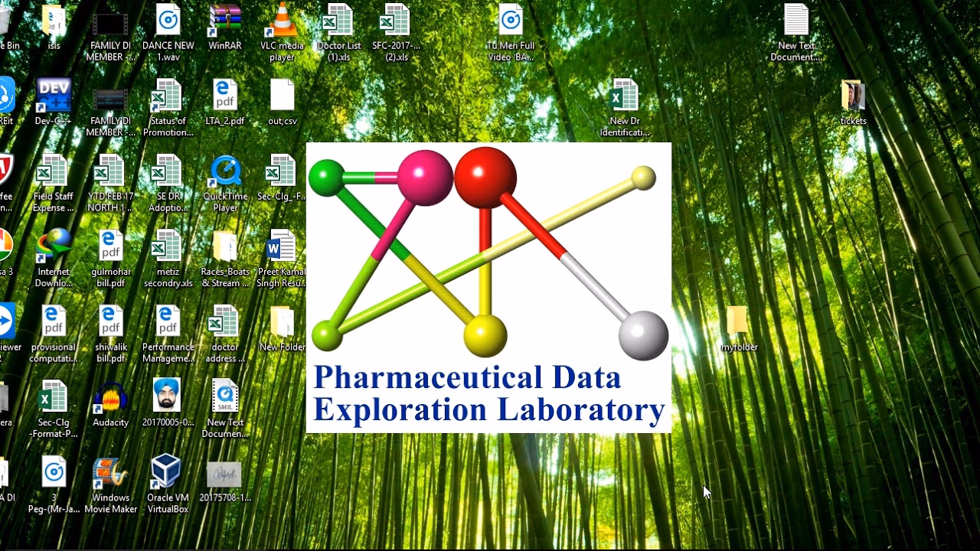The width and height of the screenshot is (980, 551).
Task: Select the Audacity desktop icon
Action: click(110, 398)
